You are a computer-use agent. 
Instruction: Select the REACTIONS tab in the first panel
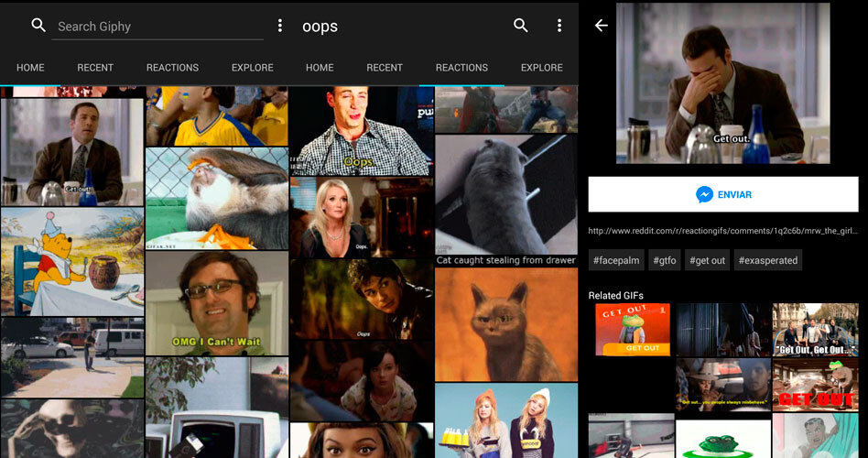[x=172, y=68]
